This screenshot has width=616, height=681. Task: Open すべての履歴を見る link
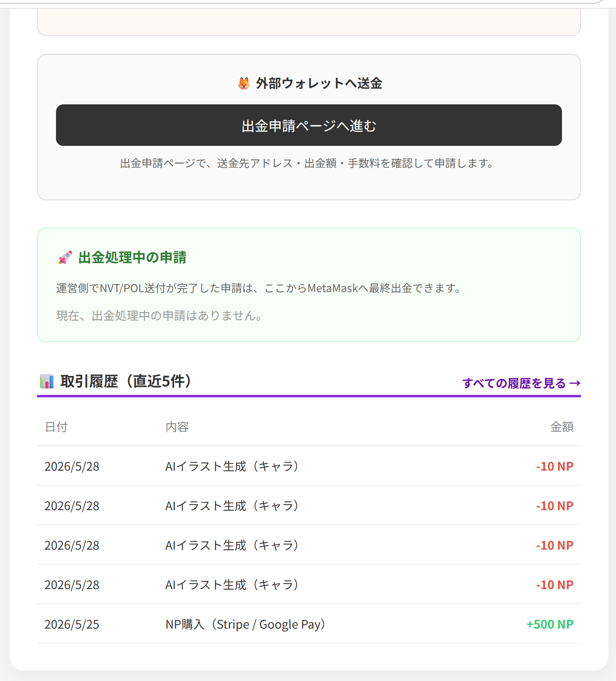pyautogui.click(x=521, y=383)
